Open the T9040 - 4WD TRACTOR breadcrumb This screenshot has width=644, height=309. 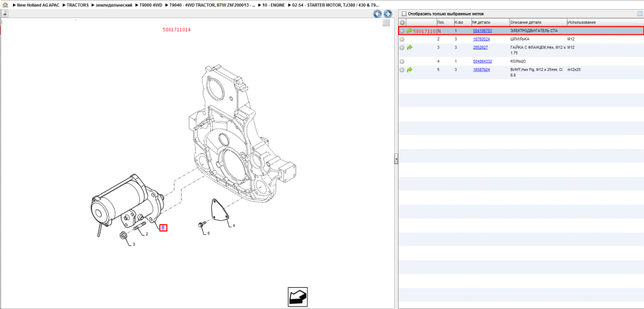tap(213, 5)
